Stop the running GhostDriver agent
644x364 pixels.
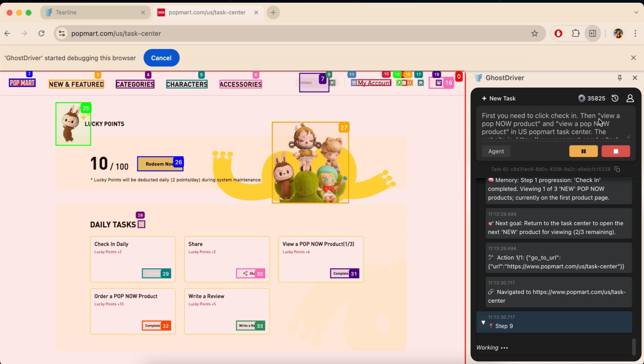[616, 151]
